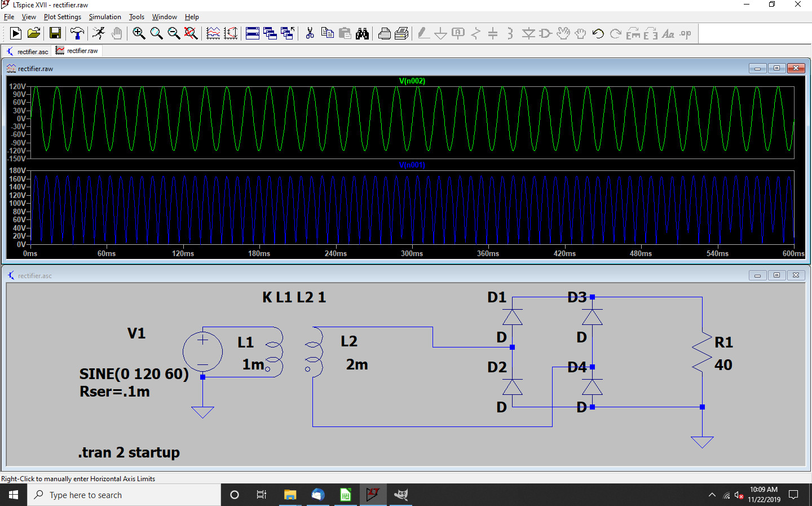Place a Ground symbol

(441, 33)
